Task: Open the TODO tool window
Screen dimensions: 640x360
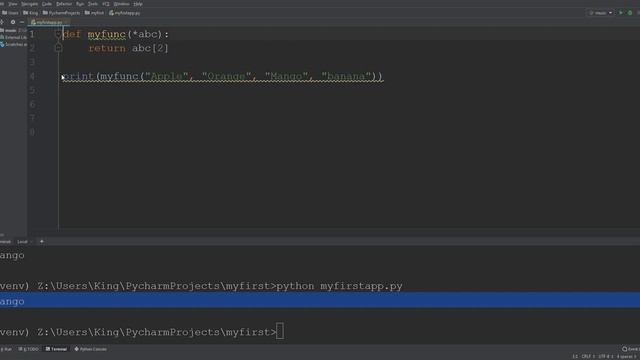Action: (29, 349)
